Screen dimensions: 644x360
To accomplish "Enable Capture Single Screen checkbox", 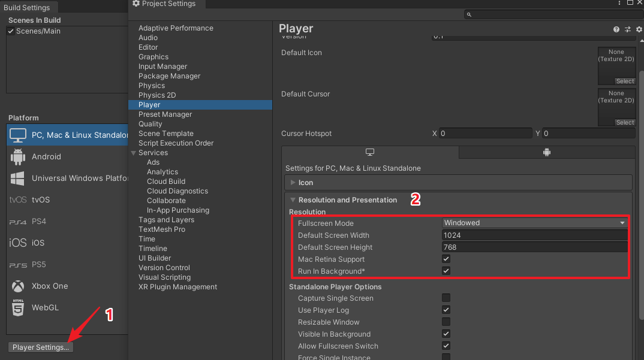I will click(x=446, y=298).
